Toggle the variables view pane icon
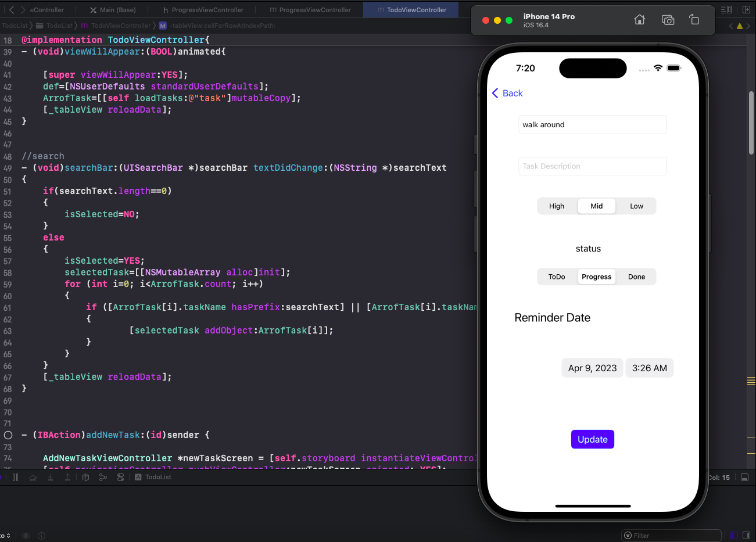The width and height of the screenshot is (756, 542). pyautogui.click(x=734, y=536)
